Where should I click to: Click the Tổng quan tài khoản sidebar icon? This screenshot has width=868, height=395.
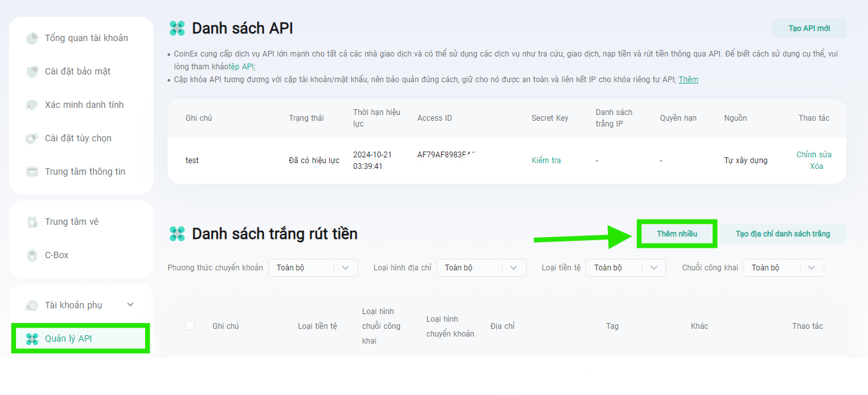point(32,39)
